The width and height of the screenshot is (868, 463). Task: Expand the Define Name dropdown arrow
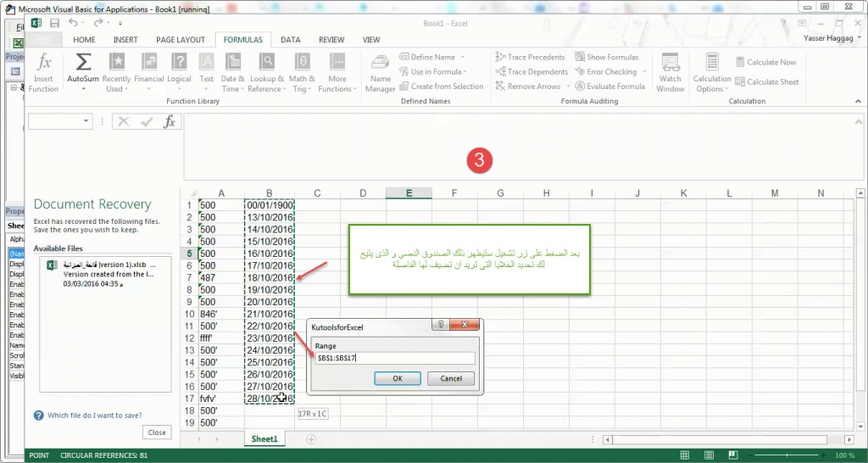463,57
